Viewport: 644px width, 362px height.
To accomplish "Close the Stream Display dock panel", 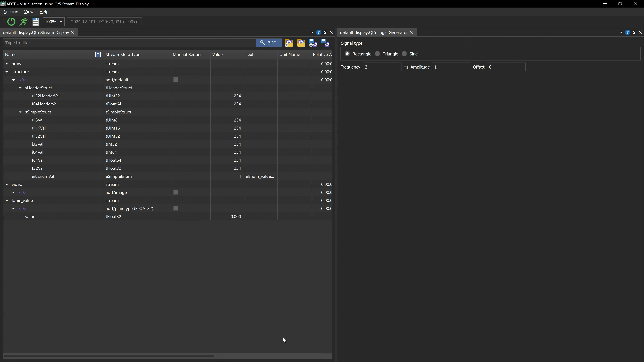I will tap(332, 33).
